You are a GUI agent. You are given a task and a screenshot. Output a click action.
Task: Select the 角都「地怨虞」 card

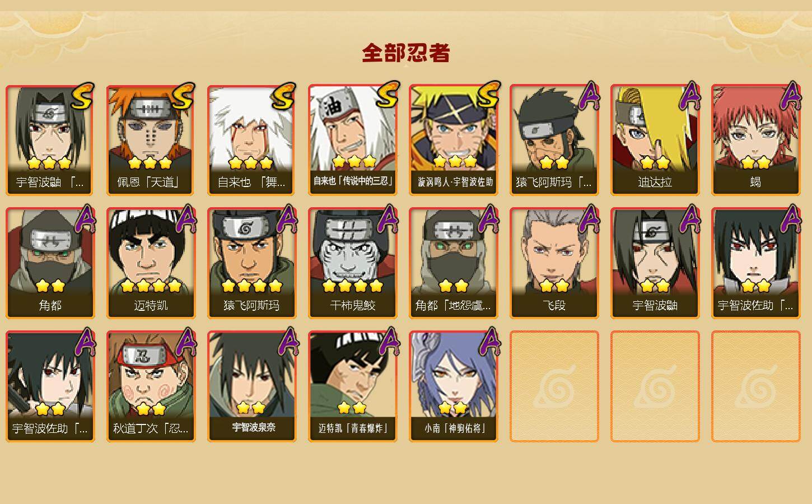453,263
